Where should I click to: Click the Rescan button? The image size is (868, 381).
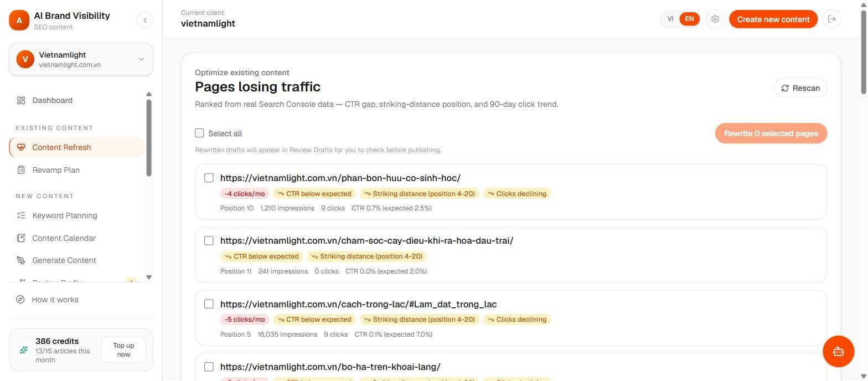pyautogui.click(x=800, y=88)
